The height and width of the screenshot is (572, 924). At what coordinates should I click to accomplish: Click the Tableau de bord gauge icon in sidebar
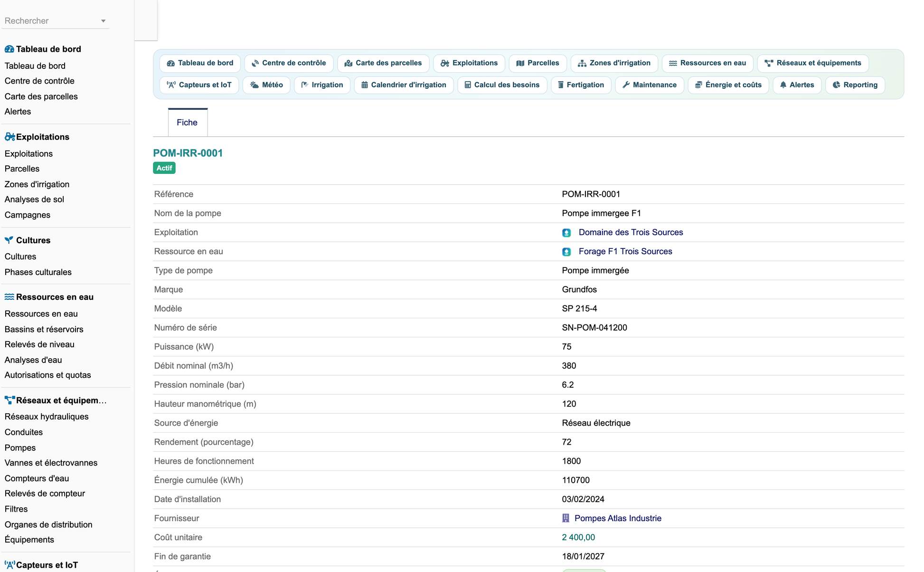[x=9, y=49]
